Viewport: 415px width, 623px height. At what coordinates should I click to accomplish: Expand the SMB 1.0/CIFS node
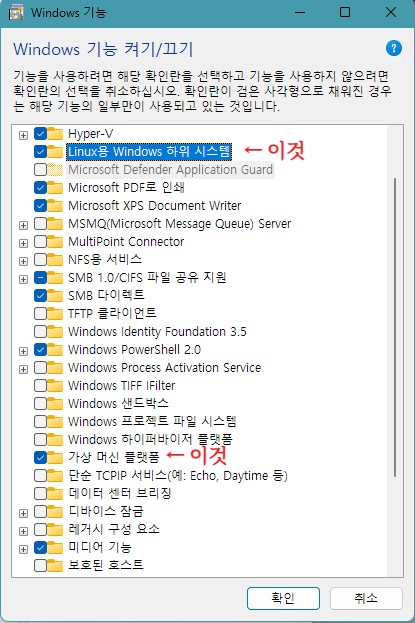pos(23,279)
